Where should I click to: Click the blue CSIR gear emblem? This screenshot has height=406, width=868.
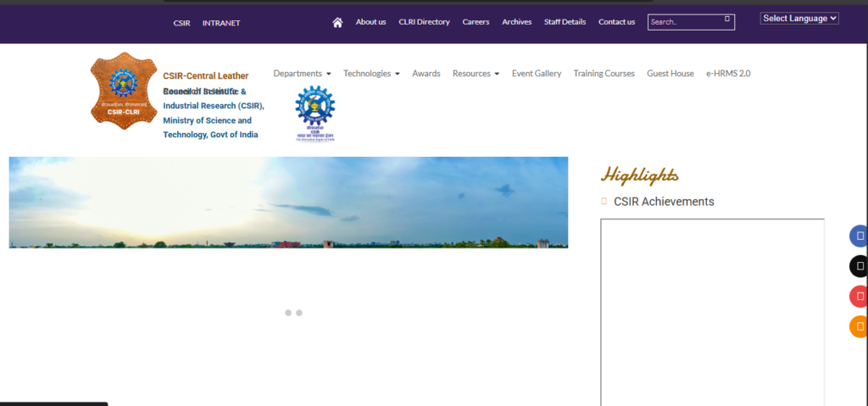315,113
